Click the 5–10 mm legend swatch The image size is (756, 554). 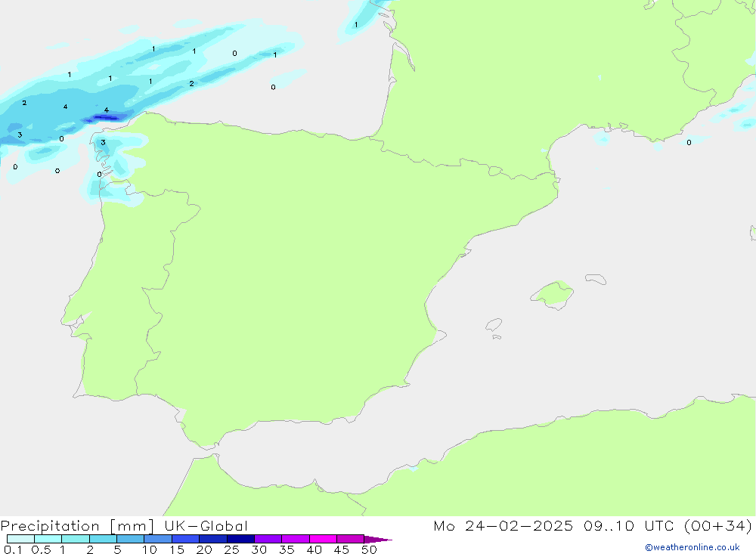[130, 539]
